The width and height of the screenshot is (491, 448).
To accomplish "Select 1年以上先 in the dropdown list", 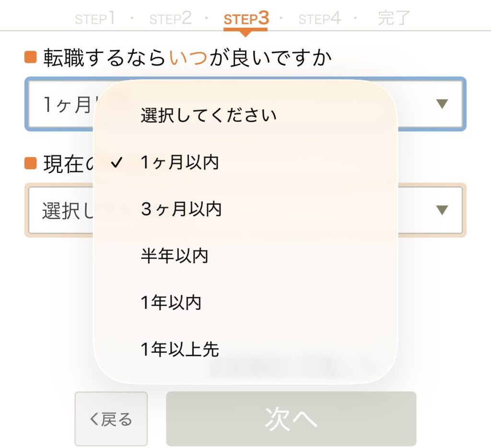I will pos(180,350).
